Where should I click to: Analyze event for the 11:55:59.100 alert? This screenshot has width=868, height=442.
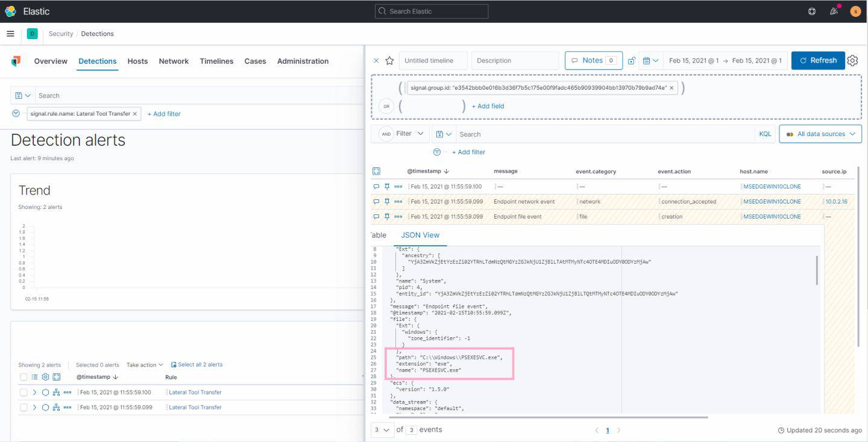pos(56,393)
